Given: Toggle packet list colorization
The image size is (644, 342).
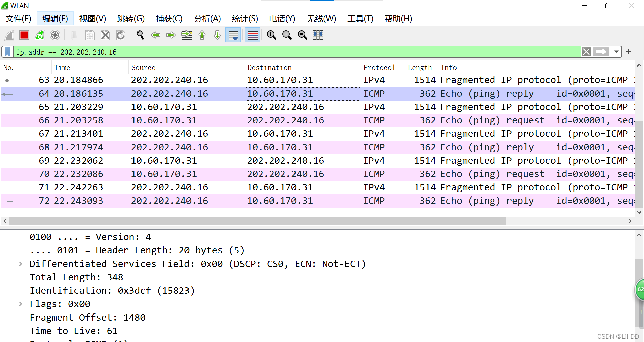Looking at the screenshot, I should 253,35.
